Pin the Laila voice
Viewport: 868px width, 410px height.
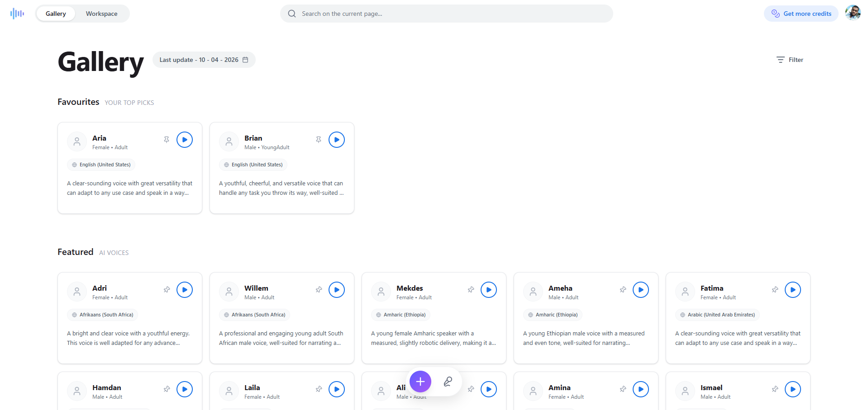(319, 389)
